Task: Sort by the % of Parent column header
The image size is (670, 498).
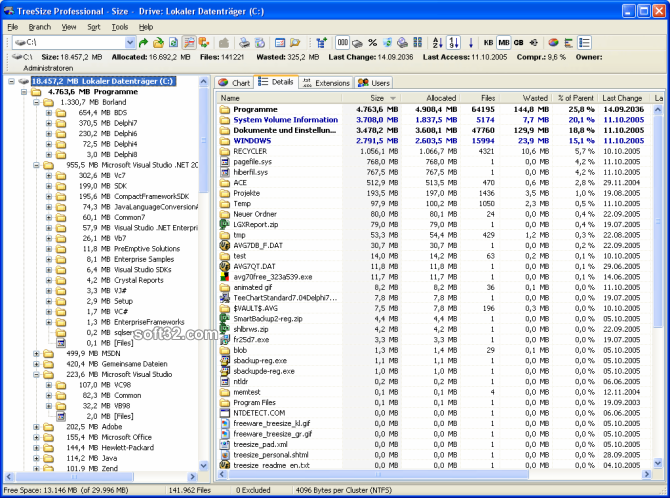Action: coord(575,98)
